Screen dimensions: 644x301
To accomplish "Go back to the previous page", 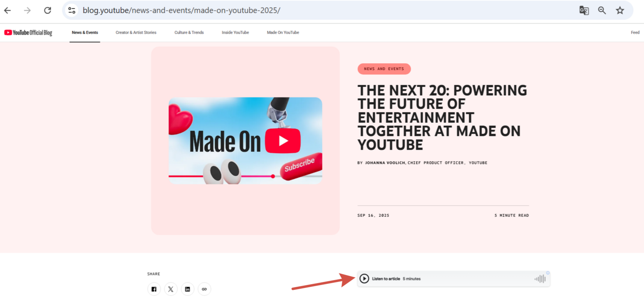I will (8, 10).
